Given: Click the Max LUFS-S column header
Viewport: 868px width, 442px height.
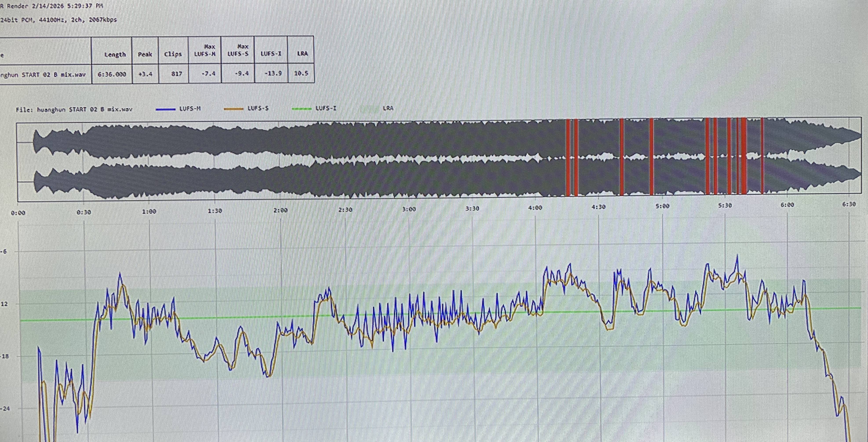Looking at the screenshot, I should 238,50.
